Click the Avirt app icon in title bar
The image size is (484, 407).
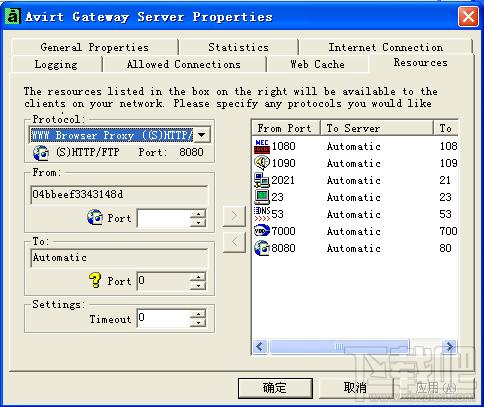point(13,16)
